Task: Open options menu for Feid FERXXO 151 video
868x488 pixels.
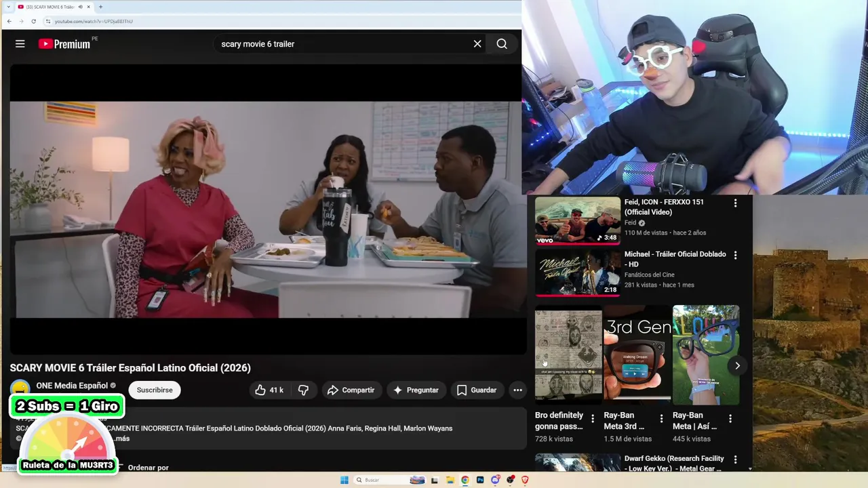Action: [735, 203]
